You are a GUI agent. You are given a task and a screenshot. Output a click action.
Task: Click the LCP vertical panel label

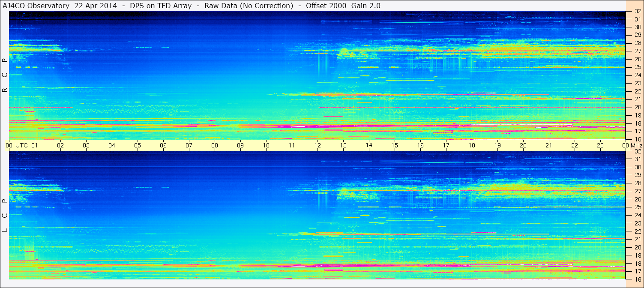coord(5,216)
